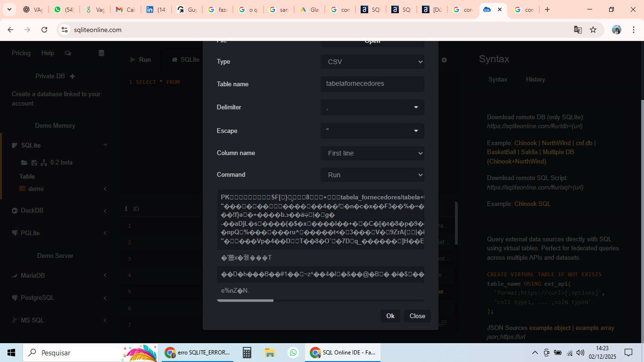Open the Chrome profile avatar
The image size is (644, 362).
click(x=617, y=30)
